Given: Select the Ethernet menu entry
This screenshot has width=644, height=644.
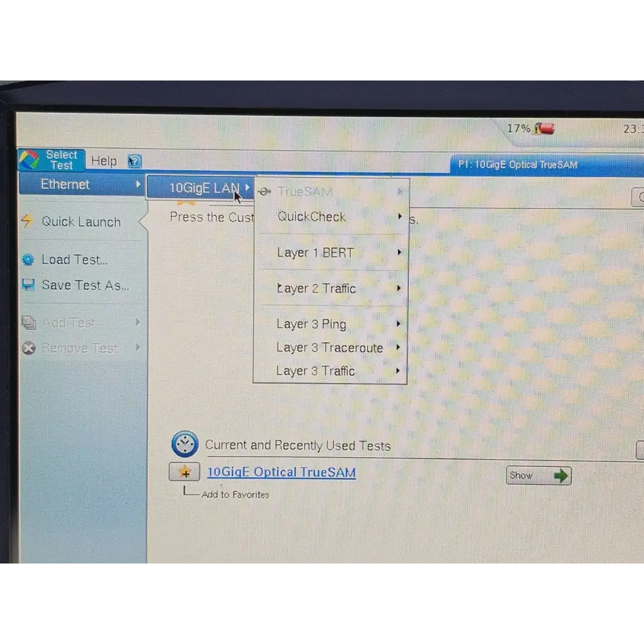Looking at the screenshot, I should coord(82,184).
